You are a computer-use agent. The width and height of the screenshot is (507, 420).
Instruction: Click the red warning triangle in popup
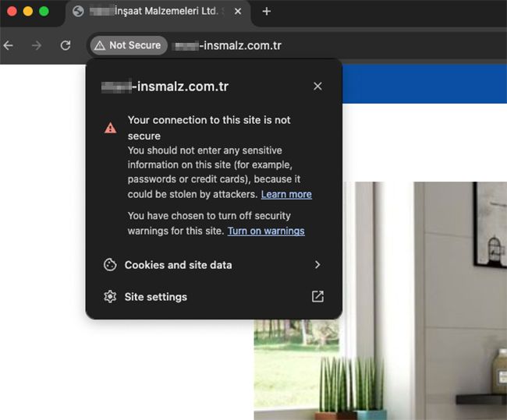click(111, 127)
